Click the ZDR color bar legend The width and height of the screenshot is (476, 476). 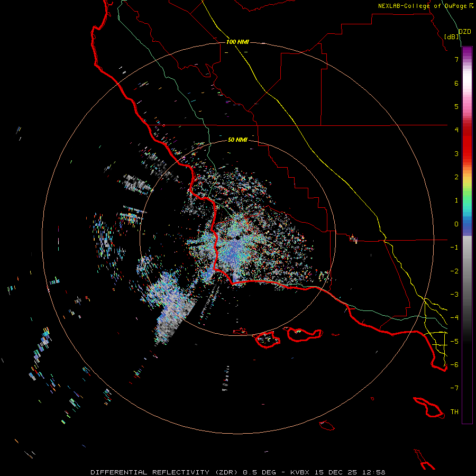coord(467,235)
